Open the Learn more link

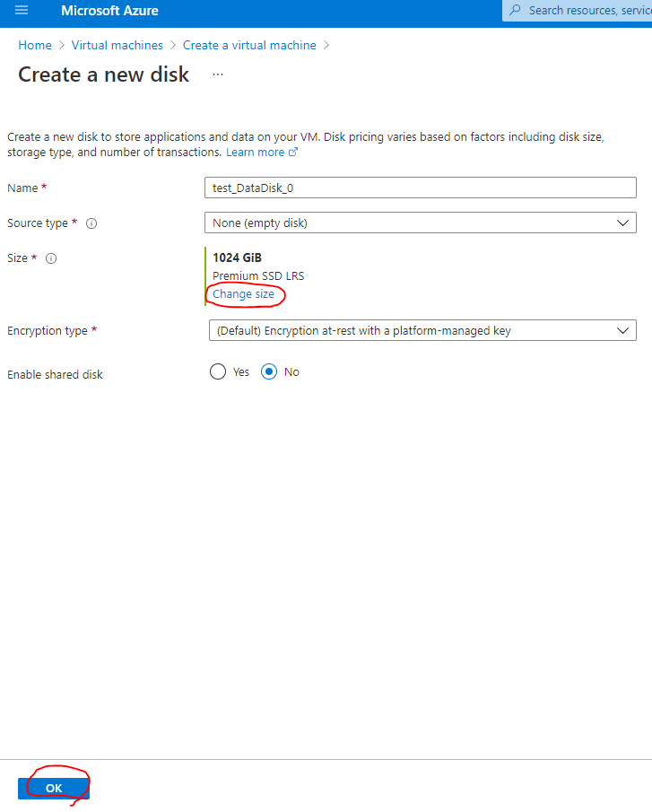point(255,153)
